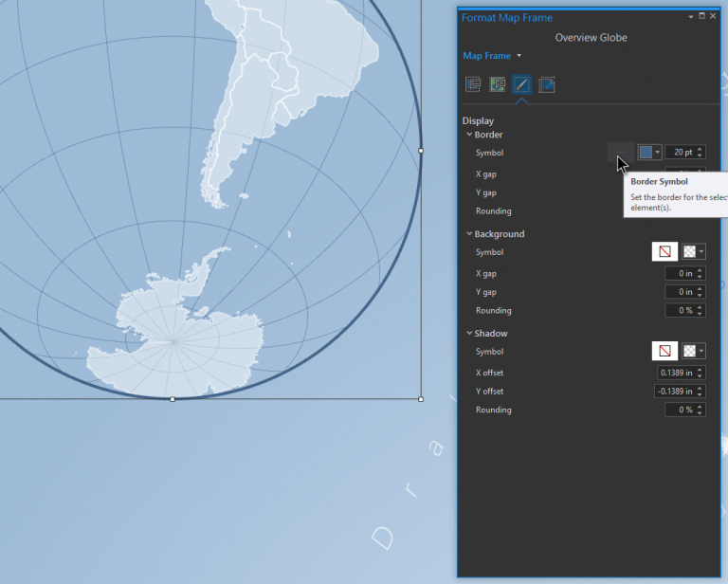Viewport: 728px width, 584px height.
Task: Open the Placement tab icon
Action: [x=546, y=84]
